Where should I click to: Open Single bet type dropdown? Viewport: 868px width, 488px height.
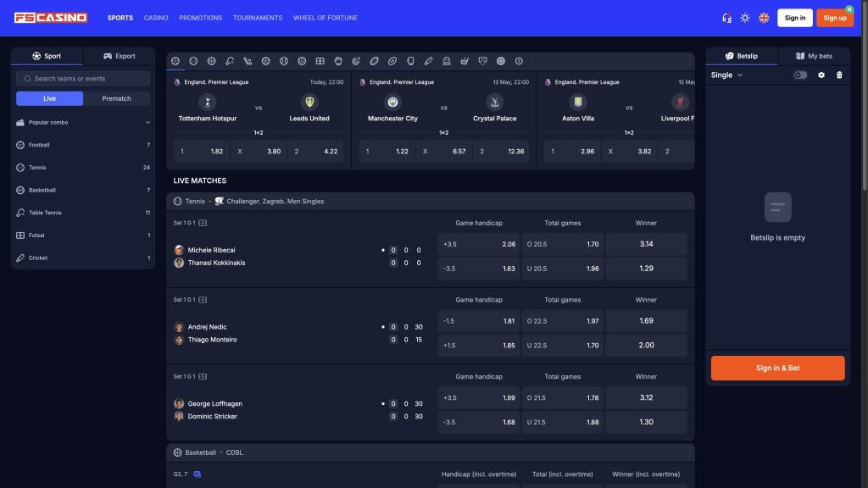click(x=726, y=75)
